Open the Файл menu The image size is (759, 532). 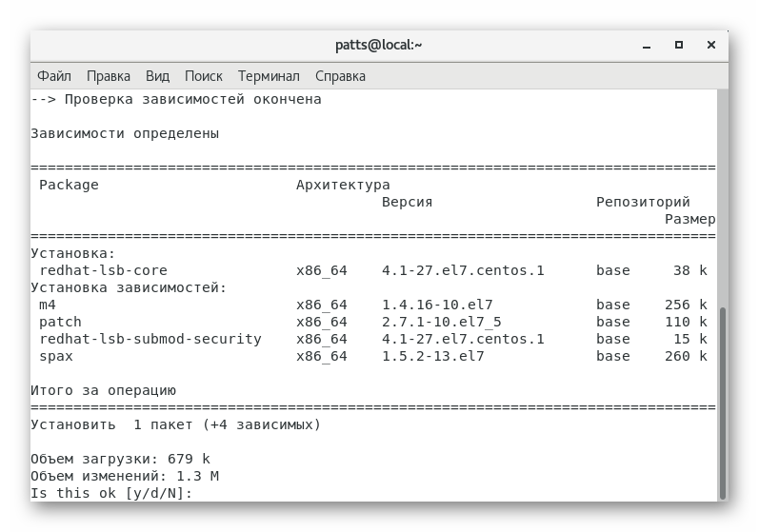54,76
